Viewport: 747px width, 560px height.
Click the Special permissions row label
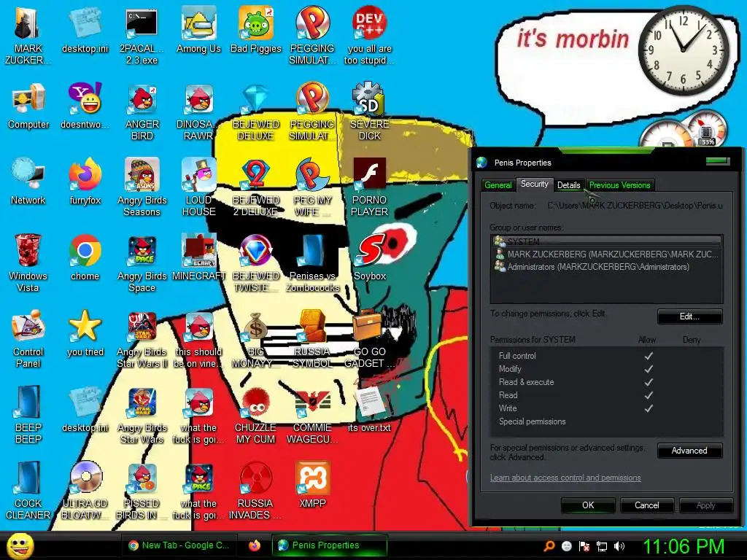(x=532, y=421)
